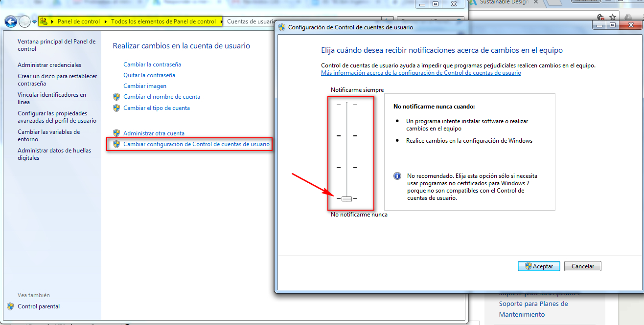Click the bookmark star in the browser toolbar
This screenshot has width=644, height=325.
[x=612, y=17]
